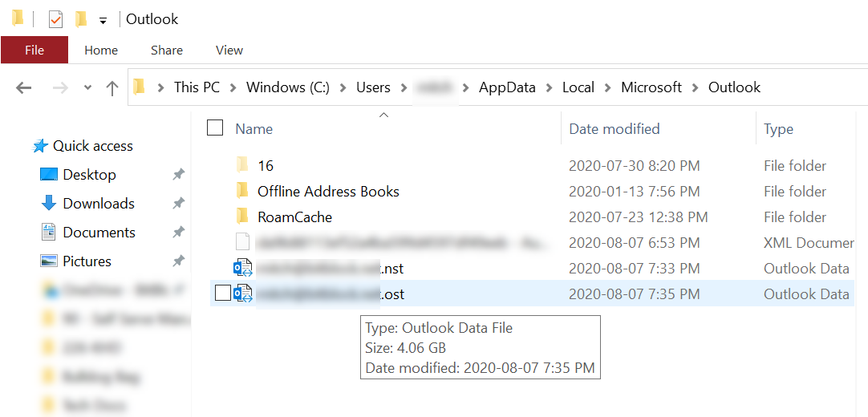The image size is (868, 417).
Task: Click the folder icon for Offline Address Books
Action: [x=242, y=191]
